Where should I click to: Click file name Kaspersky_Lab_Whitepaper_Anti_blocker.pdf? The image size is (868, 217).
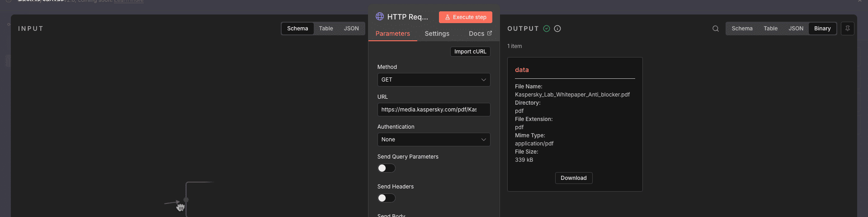click(572, 95)
